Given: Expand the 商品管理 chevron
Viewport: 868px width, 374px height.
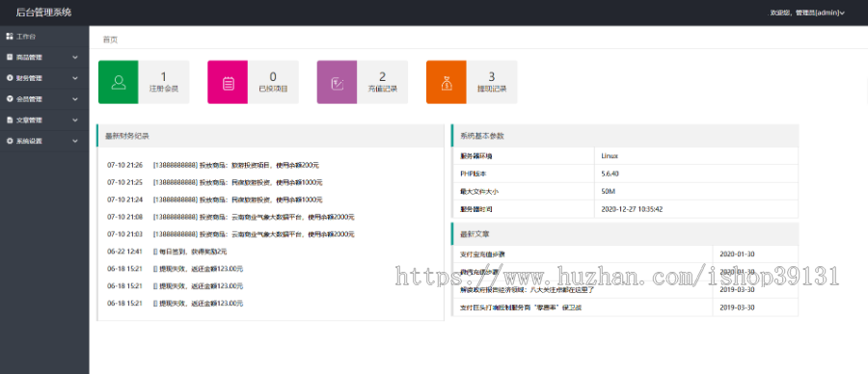Looking at the screenshot, I should (75, 57).
